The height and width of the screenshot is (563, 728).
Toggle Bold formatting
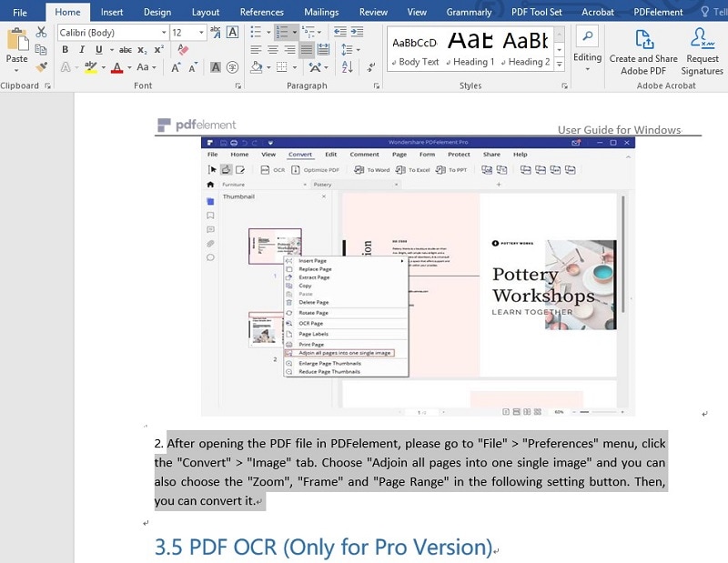65,50
